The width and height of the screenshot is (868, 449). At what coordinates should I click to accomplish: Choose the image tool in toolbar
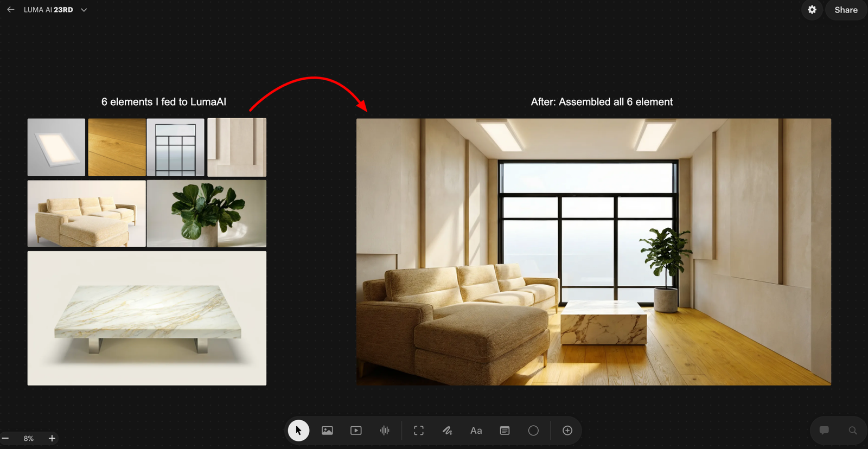click(327, 431)
